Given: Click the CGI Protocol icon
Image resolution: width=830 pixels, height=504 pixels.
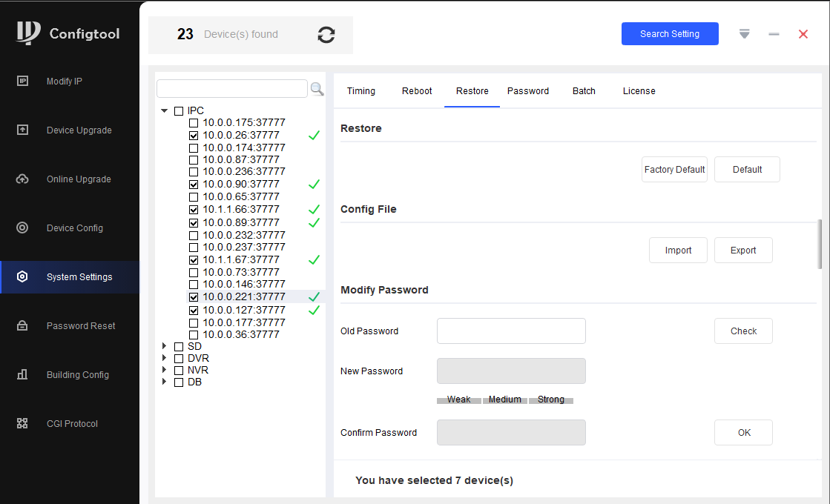Looking at the screenshot, I should 22,423.
